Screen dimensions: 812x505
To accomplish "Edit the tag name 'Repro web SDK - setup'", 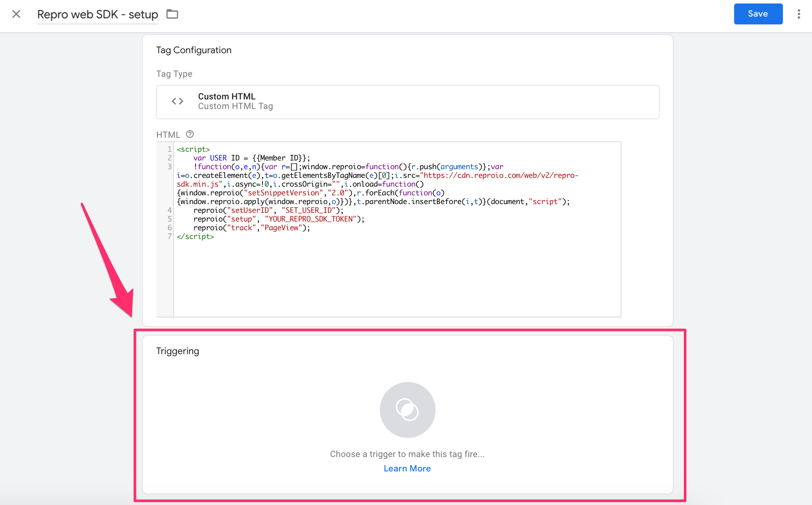I will pyautogui.click(x=98, y=14).
